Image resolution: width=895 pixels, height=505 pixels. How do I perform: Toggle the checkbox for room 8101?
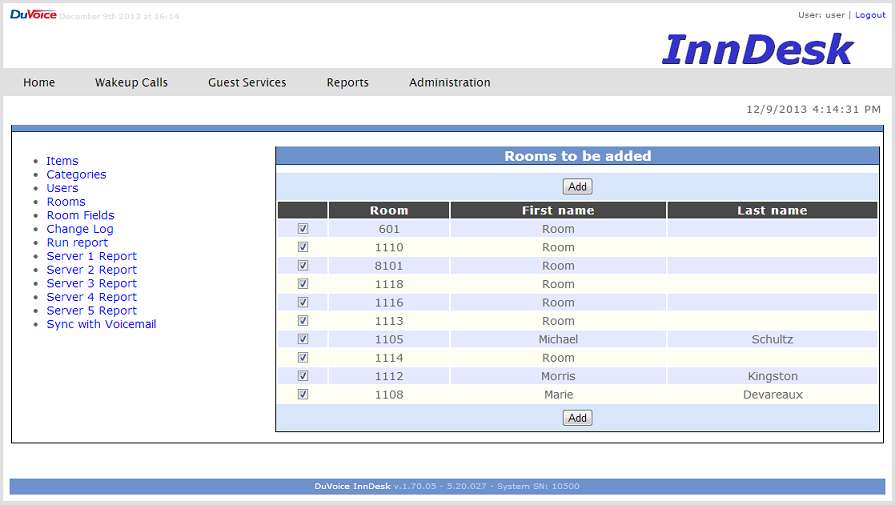point(303,265)
